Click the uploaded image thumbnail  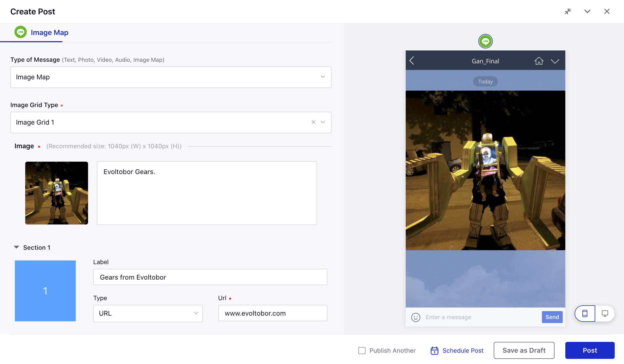tap(57, 193)
